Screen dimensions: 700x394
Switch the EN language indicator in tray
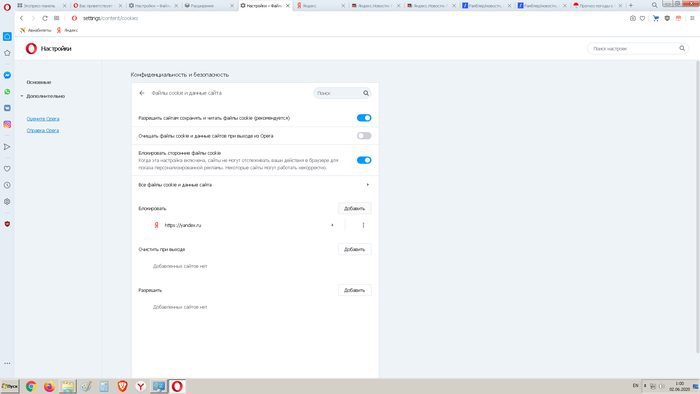point(635,386)
